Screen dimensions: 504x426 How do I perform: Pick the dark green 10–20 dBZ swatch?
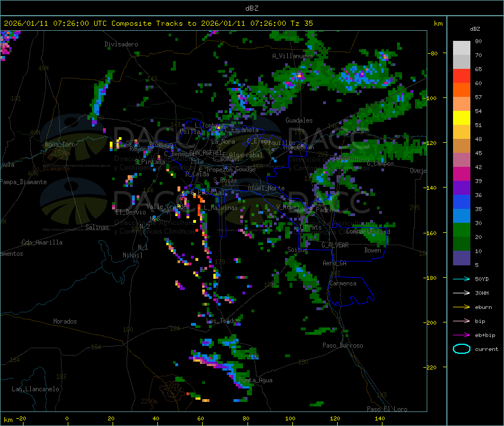click(461, 244)
